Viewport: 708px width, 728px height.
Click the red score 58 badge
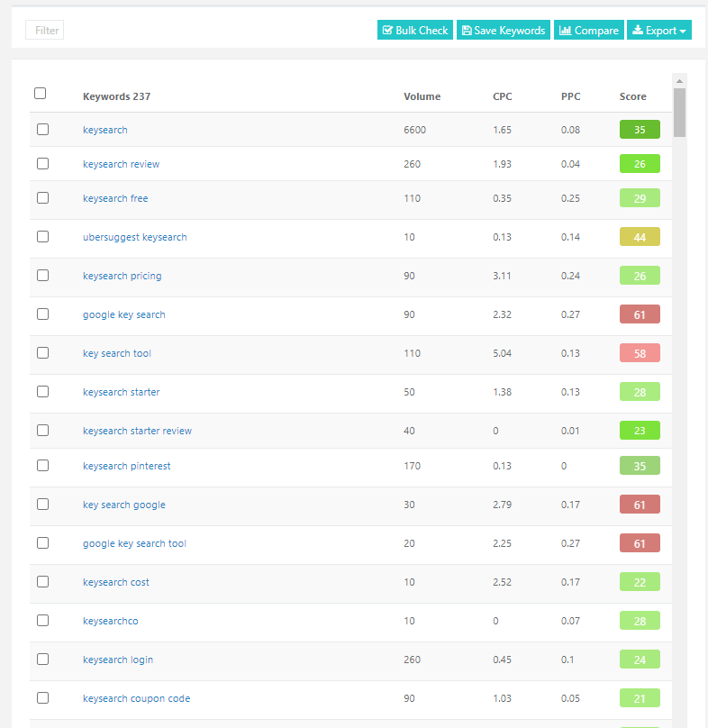(640, 353)
